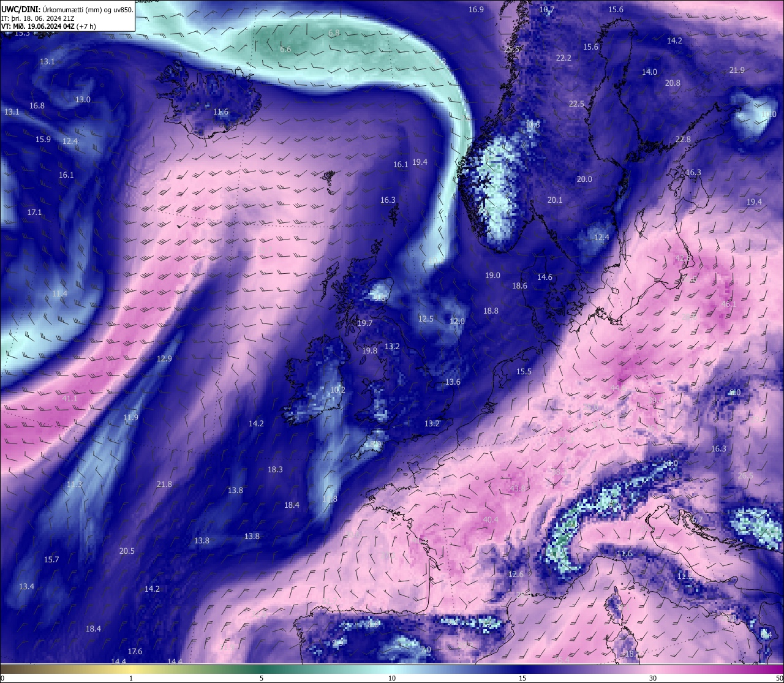Click the 11.9 value label
This screenshot has width=784, height=683.
pos(130,418)
